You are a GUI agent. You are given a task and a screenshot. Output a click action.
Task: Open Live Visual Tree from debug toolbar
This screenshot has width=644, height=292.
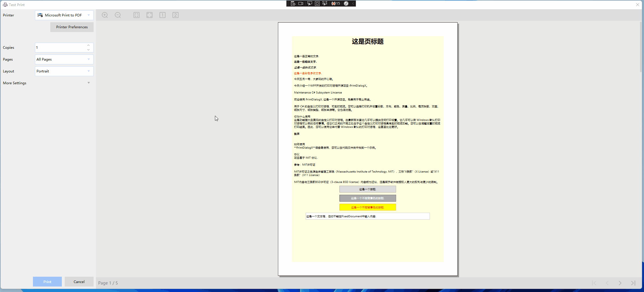click(x=293, y=3)
